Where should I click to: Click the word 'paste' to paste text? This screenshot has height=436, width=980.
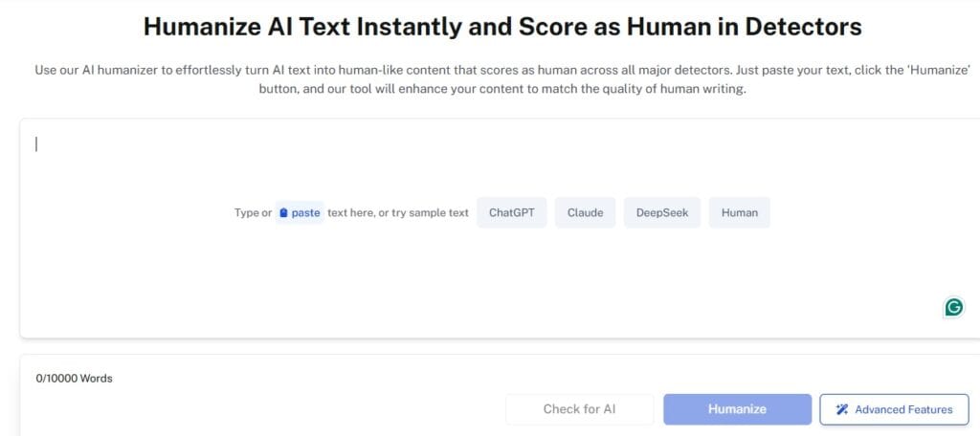(305, 213)
